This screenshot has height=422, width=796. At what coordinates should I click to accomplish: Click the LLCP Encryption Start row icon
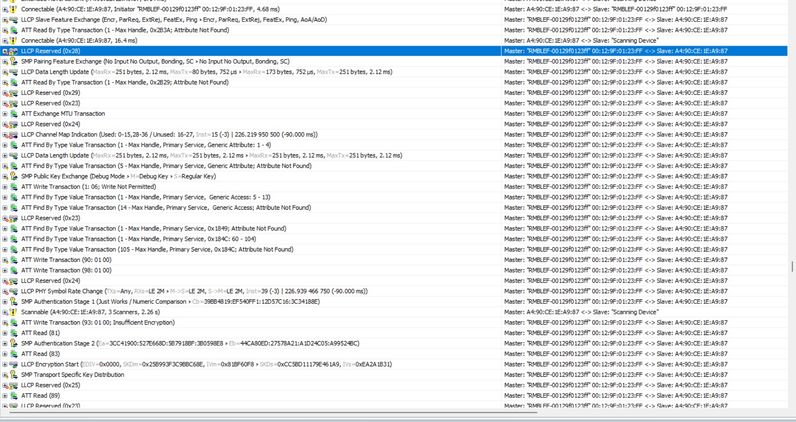pyautogui.click(x=13, y=364)
